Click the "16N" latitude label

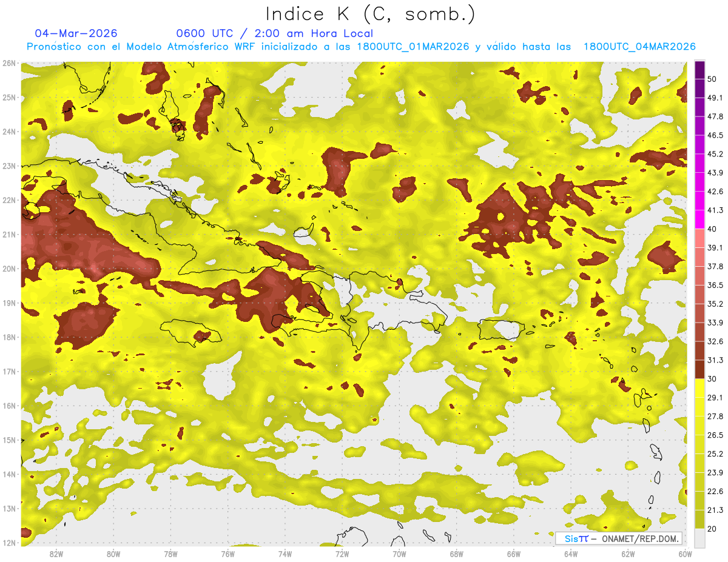tap(9, 406)
